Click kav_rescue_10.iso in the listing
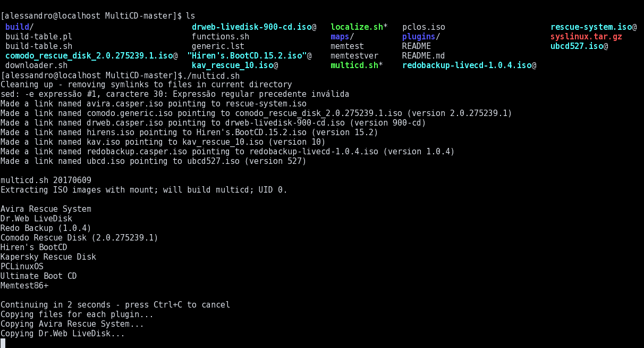The image size is (644, 348). click(x=233, y=65)
